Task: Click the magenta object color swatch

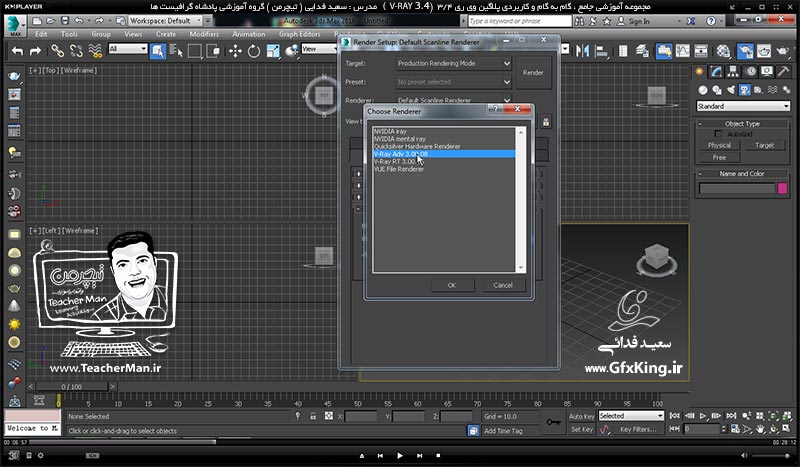Action: [x=782, y=188]
